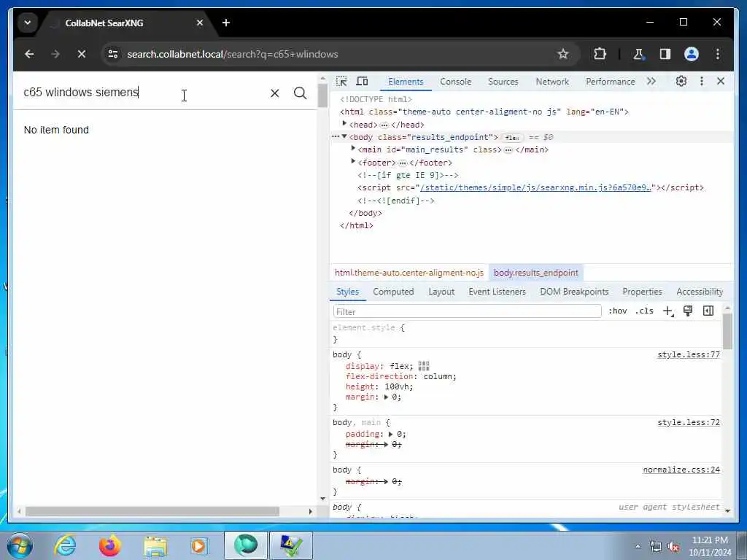
Task: Go back to previous page
Action: tap(29, 54)
